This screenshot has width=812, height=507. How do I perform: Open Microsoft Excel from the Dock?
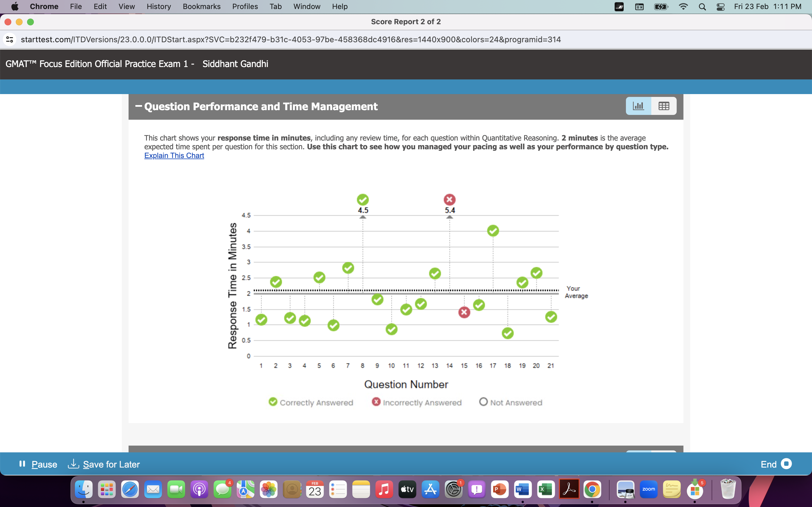pos(546,490)
